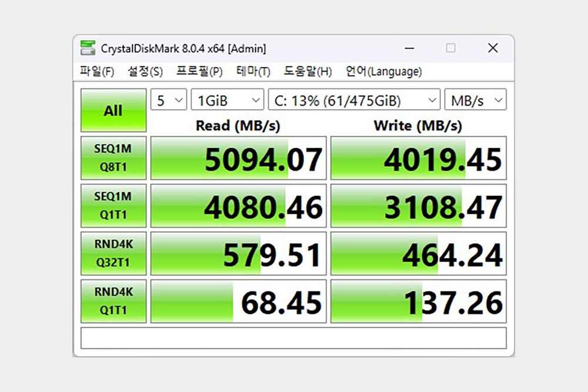Click the SEQ1M Q8T1 read result 5094.07

(239, 158)
